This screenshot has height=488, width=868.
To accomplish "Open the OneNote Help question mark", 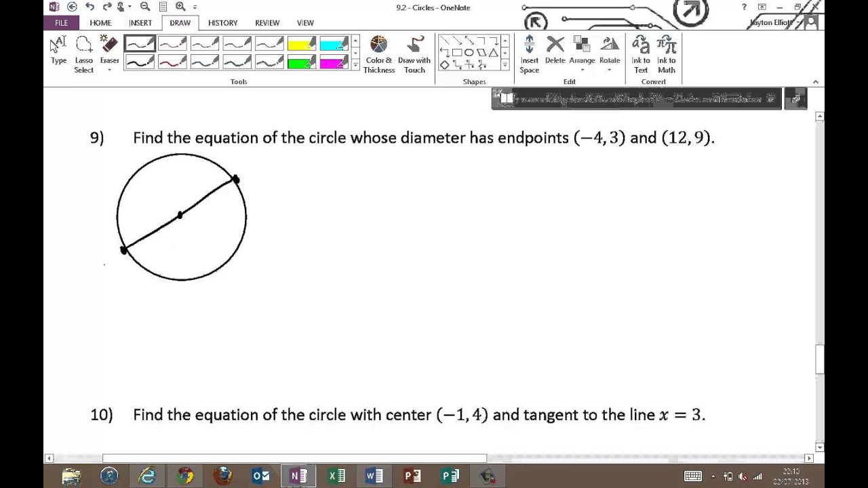I will (745, 7).
